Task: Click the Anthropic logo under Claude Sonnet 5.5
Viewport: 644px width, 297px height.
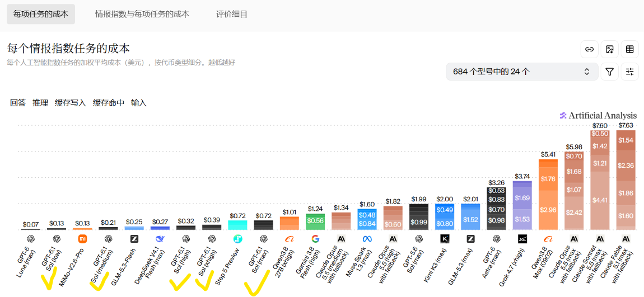Action: (x=600, y=239)
